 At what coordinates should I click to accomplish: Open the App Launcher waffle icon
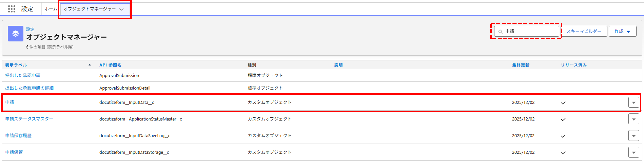[x=12, y=9]
